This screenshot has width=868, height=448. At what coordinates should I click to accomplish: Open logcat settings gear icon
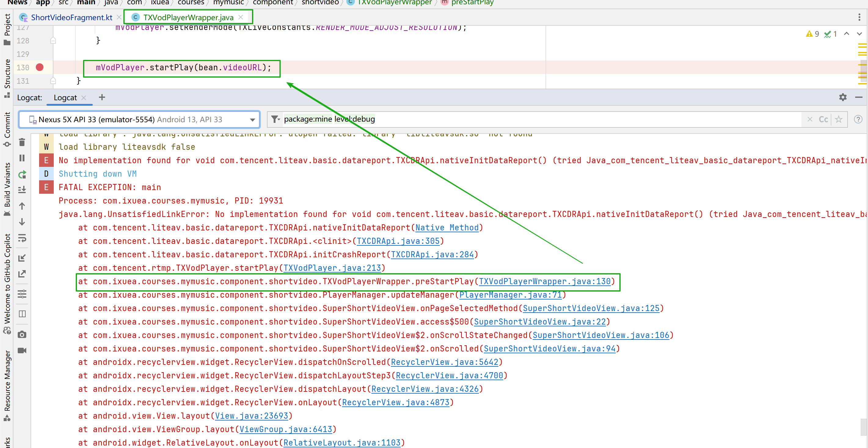(843, 97)
